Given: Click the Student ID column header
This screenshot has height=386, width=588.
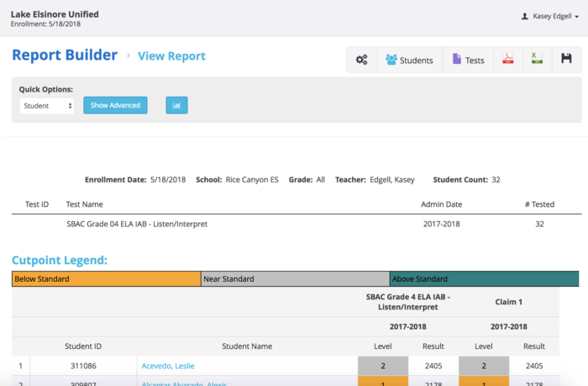Looking at the screenshot, I should pyautogui.click(x=83, y=346).
